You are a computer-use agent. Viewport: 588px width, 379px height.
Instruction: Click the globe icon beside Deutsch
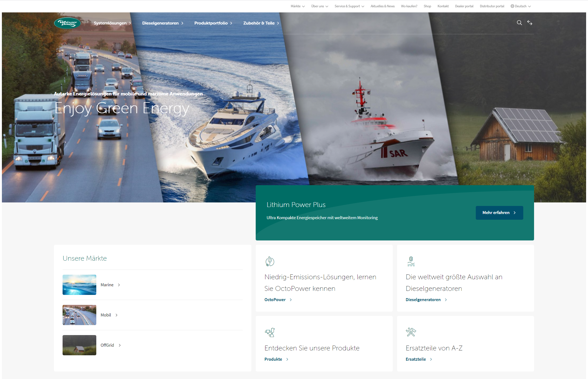[512, 6]
